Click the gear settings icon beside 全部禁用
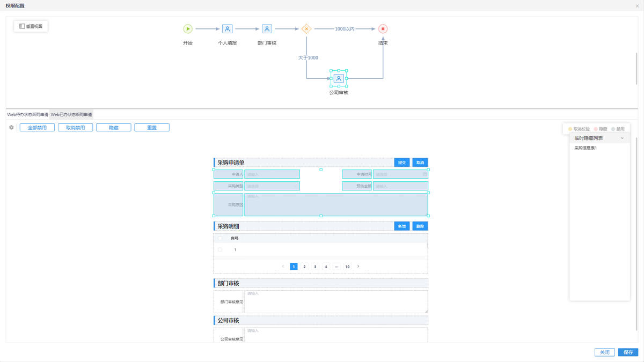The image size is (644, 362). tap(12, 128)
